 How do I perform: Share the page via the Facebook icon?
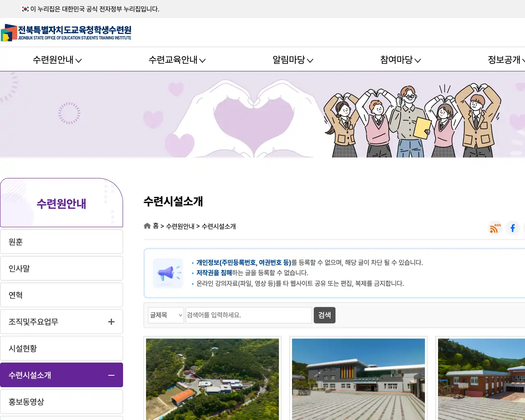[512, 228]
